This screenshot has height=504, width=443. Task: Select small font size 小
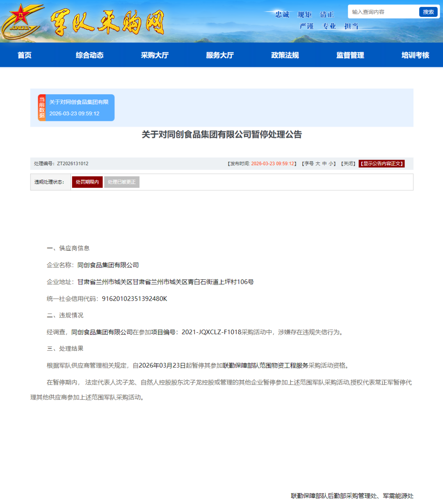[331, 163]
